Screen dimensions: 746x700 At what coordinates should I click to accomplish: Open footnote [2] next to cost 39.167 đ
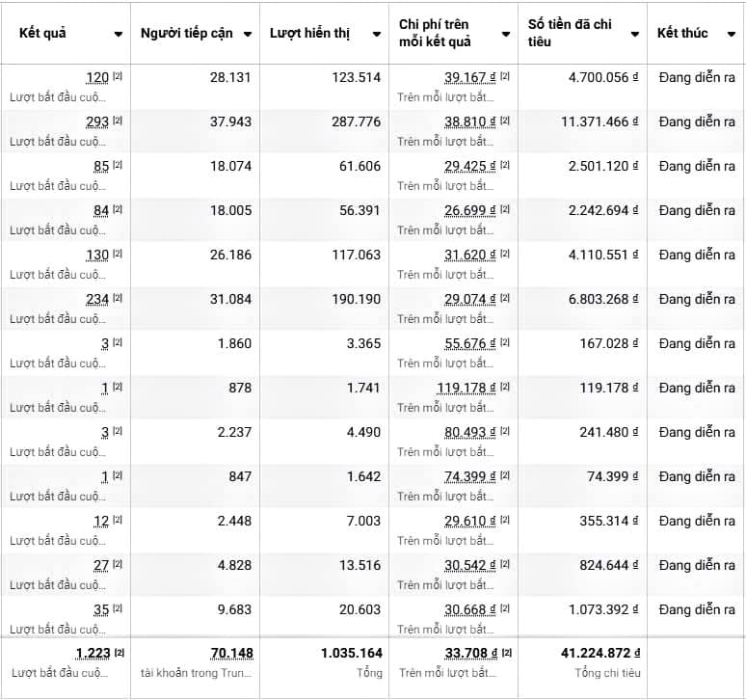[x=505, y=76]
